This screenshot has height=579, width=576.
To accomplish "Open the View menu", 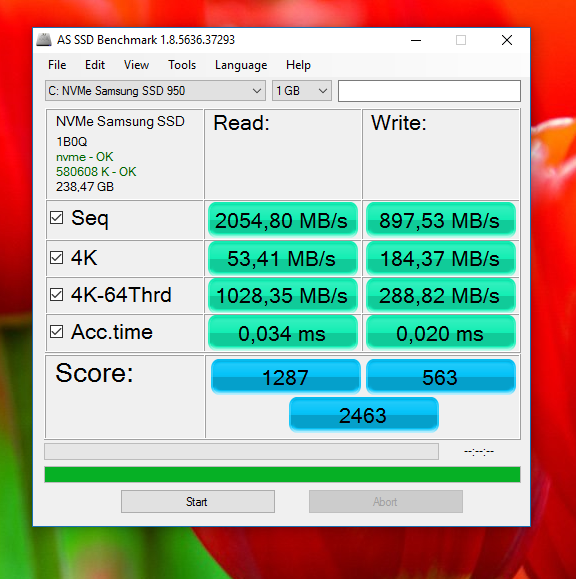I will 136,65.
